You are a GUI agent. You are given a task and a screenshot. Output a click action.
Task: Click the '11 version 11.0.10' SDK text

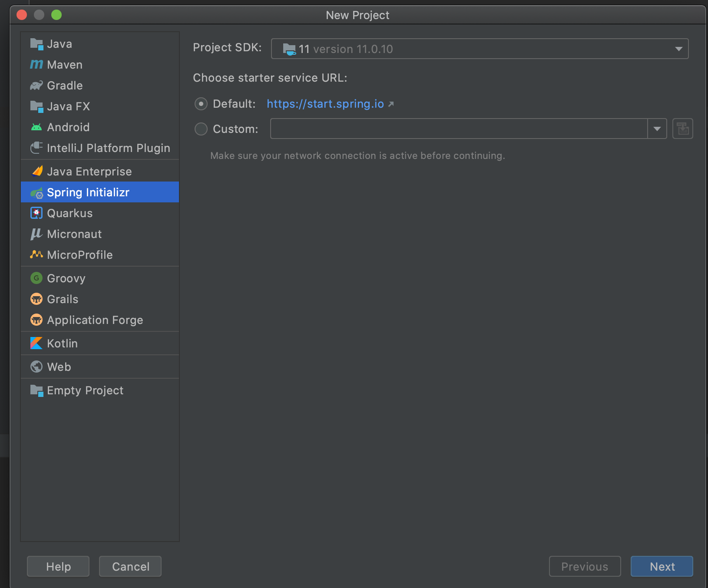tap(346, 49)
